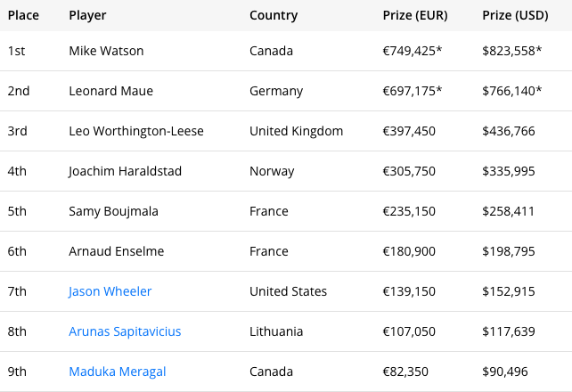Click Leo Worthington-Leese in the table
The height and width of the screenshot is (392, 572).
click(136, 131)
